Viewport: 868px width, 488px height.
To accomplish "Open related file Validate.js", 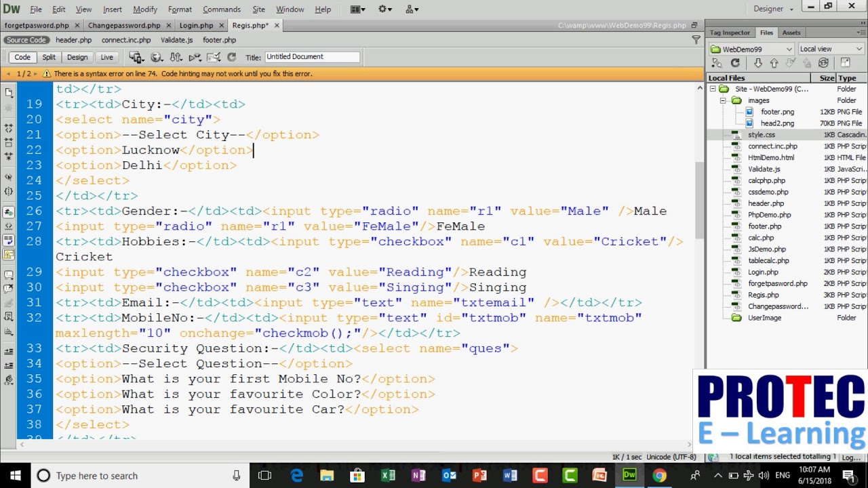I will coord(176,40).
